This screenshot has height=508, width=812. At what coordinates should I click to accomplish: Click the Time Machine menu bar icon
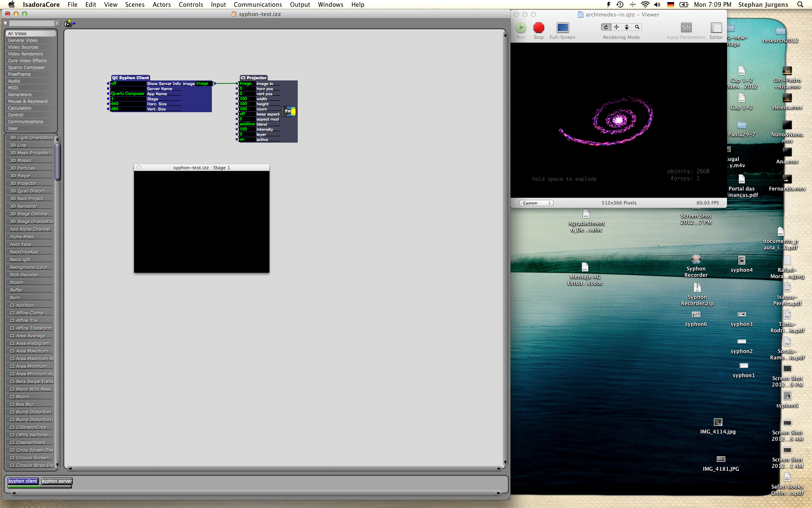pyautogui.click(x=620, y=5)
